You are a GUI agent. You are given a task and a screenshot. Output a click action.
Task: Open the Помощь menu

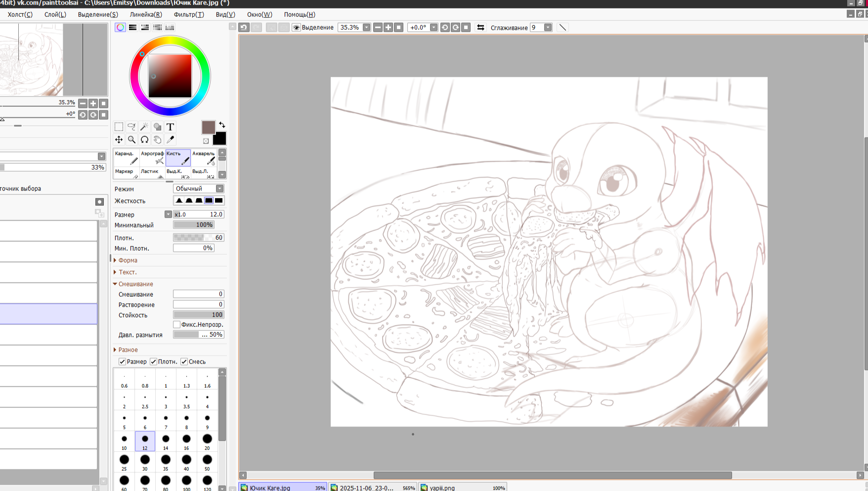tap(300, 14)
